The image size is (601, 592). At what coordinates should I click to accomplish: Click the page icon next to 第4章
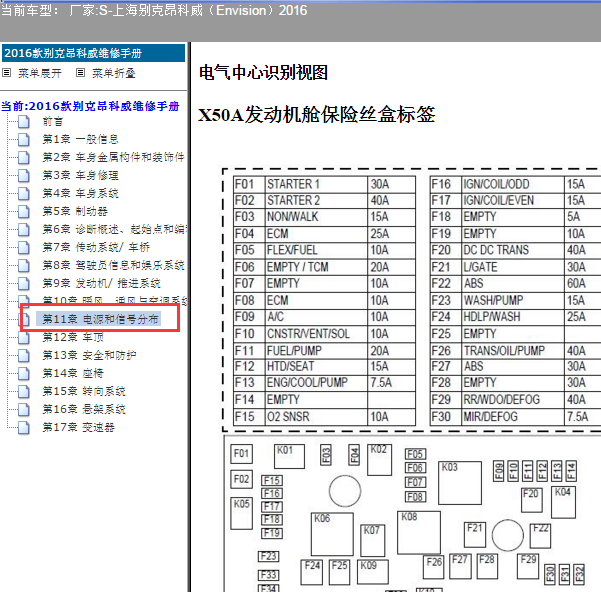24,193
